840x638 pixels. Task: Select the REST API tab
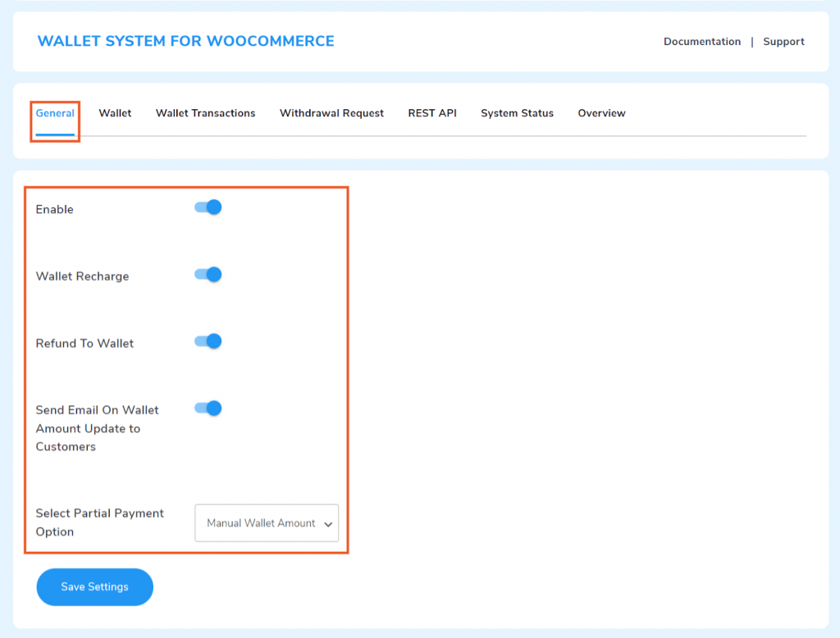432,113
